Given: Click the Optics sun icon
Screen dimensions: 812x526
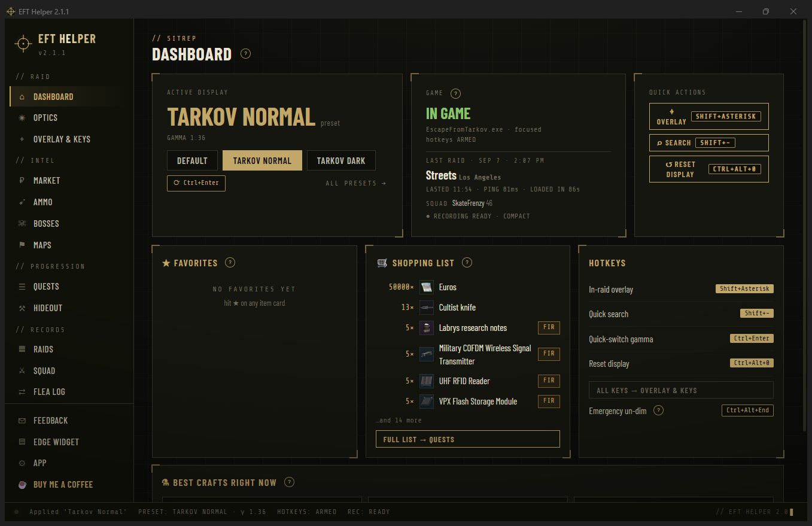Looking at the screenshot, I should pyautogui.click(x=22, y=118).
